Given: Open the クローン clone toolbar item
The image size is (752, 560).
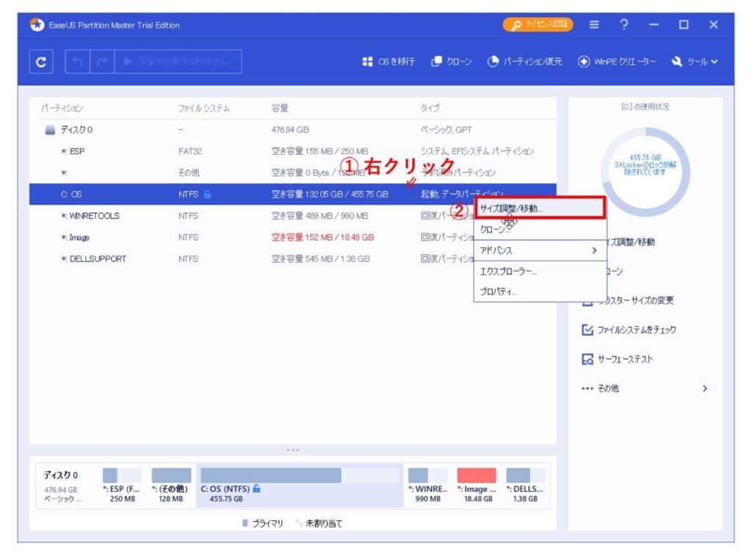Looking at the screenshot, I should tap(452, 62).
